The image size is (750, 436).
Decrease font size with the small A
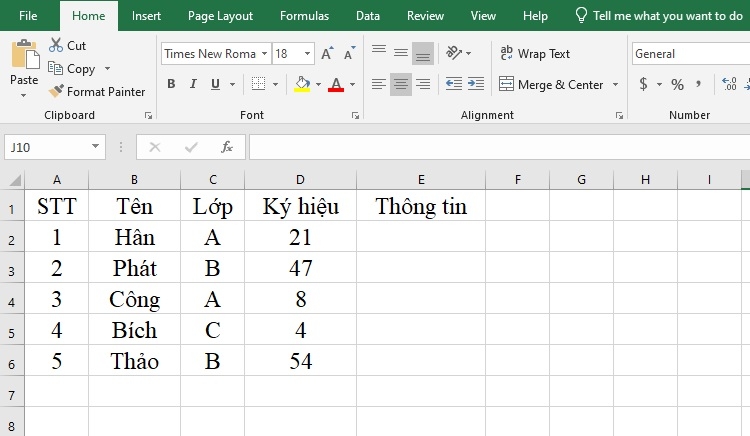point(349,54)
